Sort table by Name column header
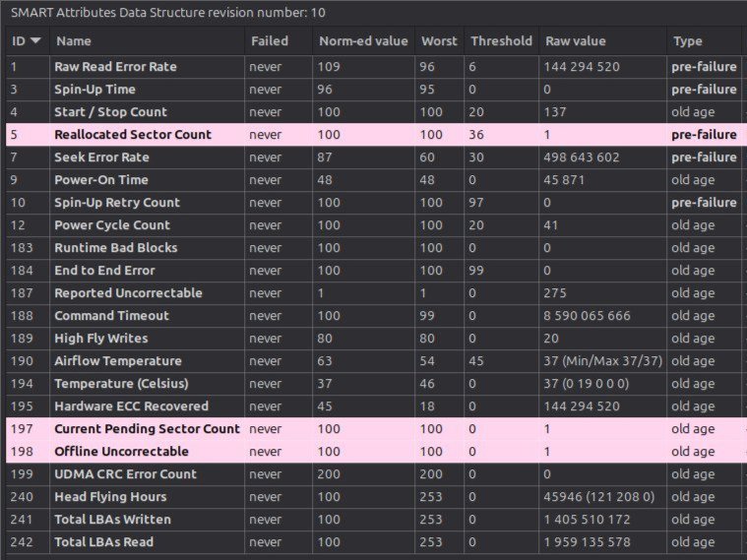The image size is (747, 560). (73, 41)
